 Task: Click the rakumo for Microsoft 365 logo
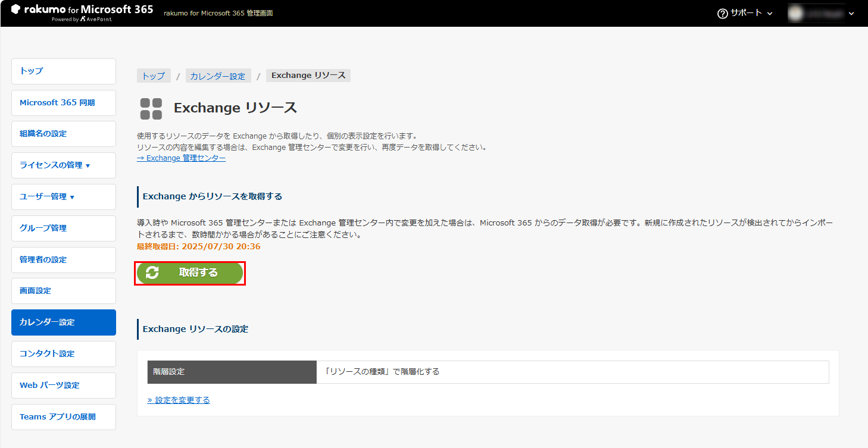82,13
